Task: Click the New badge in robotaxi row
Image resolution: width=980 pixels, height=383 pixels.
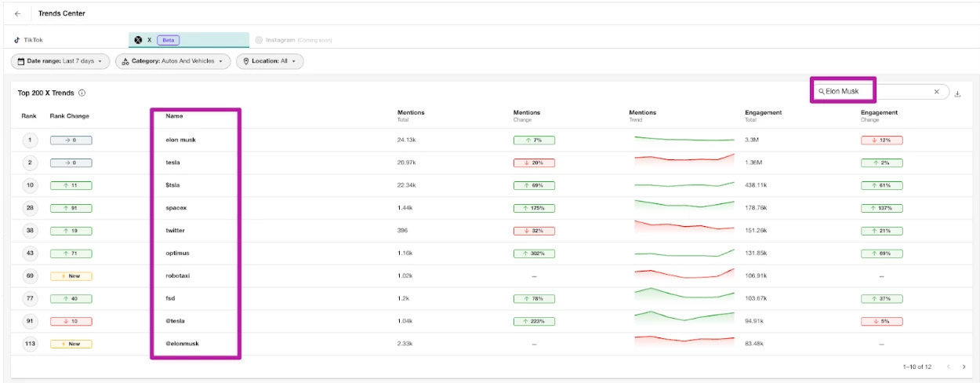Action: [71, 276]
